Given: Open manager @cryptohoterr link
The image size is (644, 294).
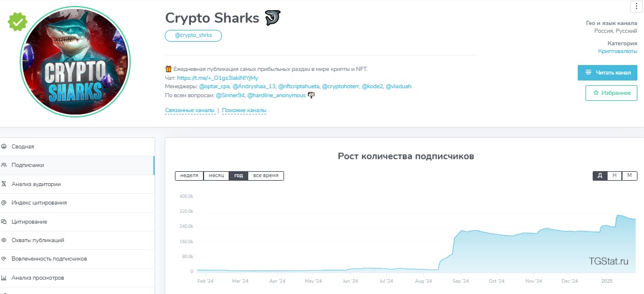Looking at the screenshot, I should point(340,86).
